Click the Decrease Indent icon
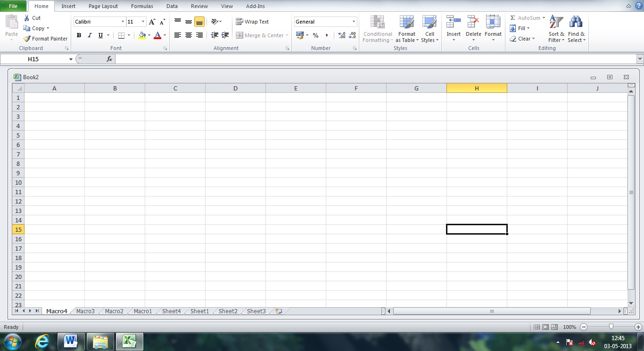The image size is (644, 351). pos(215,35)
